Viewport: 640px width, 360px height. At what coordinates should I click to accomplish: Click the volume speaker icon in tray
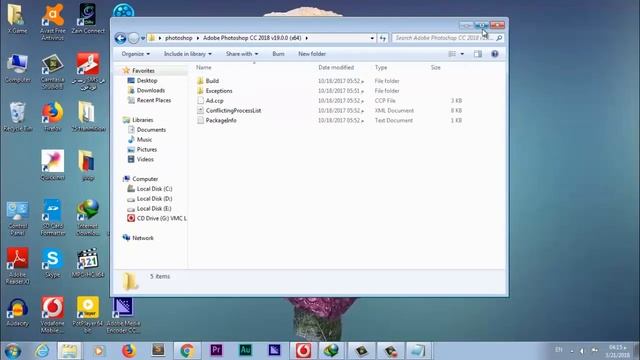tap(582, 351)
